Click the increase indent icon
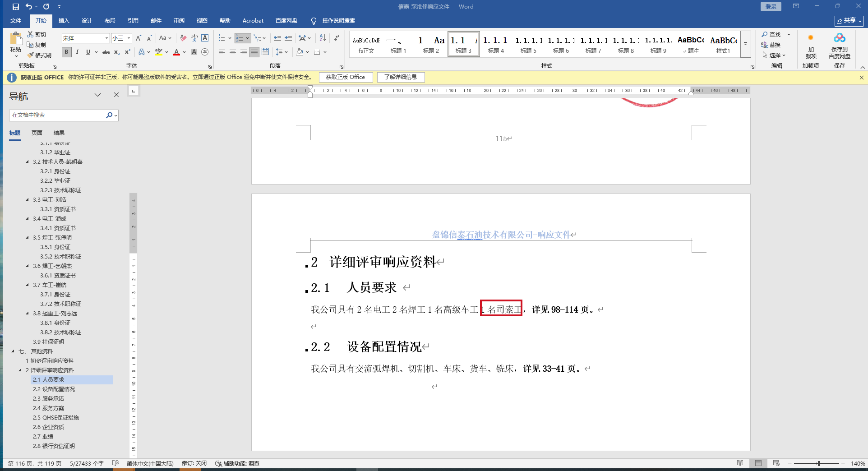The height and width of the screenshot is (471, 868). click(x=288, y=38)
